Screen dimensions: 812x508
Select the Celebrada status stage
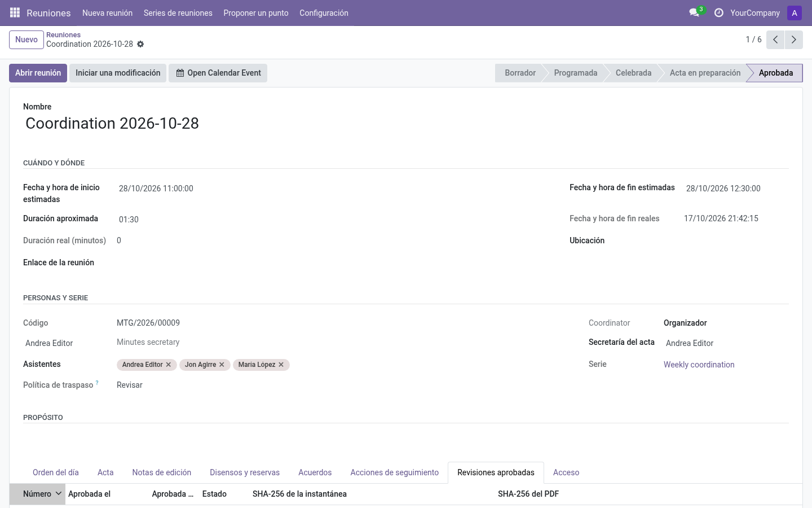pos(633,73)
